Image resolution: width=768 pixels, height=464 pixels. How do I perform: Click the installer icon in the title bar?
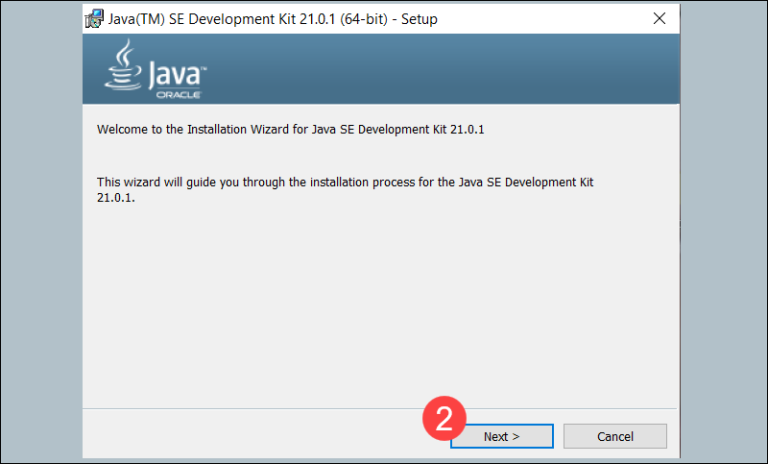(x=94, y=19)
